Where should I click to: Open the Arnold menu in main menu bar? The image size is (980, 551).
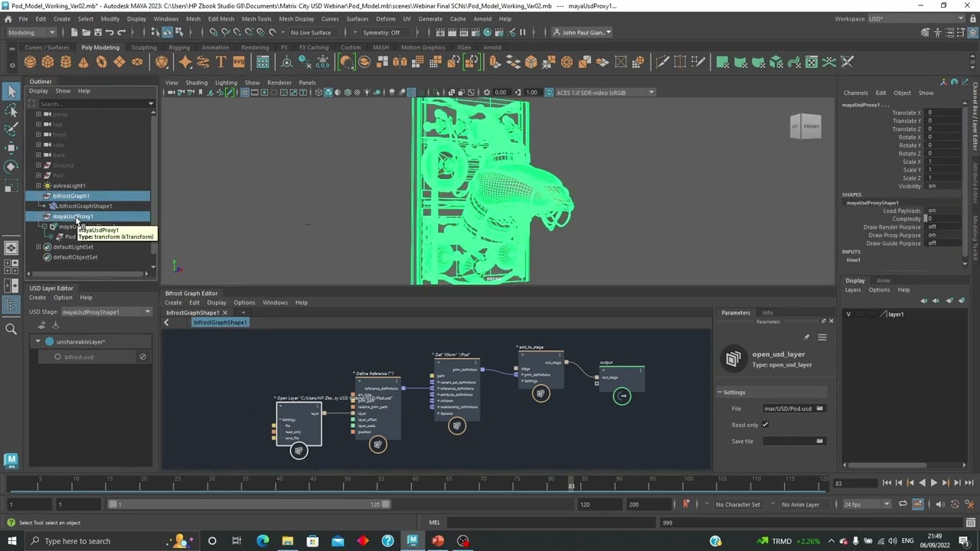coord(482,19)
